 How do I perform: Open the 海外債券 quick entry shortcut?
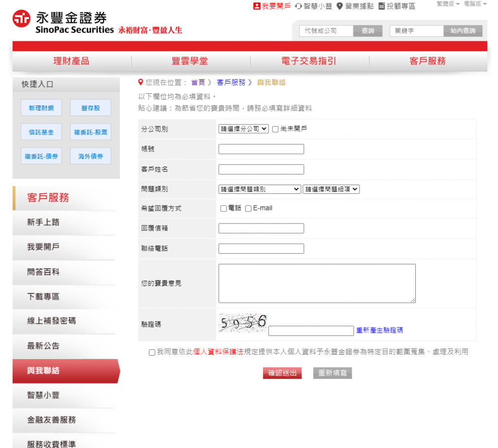tap(90, 155)
